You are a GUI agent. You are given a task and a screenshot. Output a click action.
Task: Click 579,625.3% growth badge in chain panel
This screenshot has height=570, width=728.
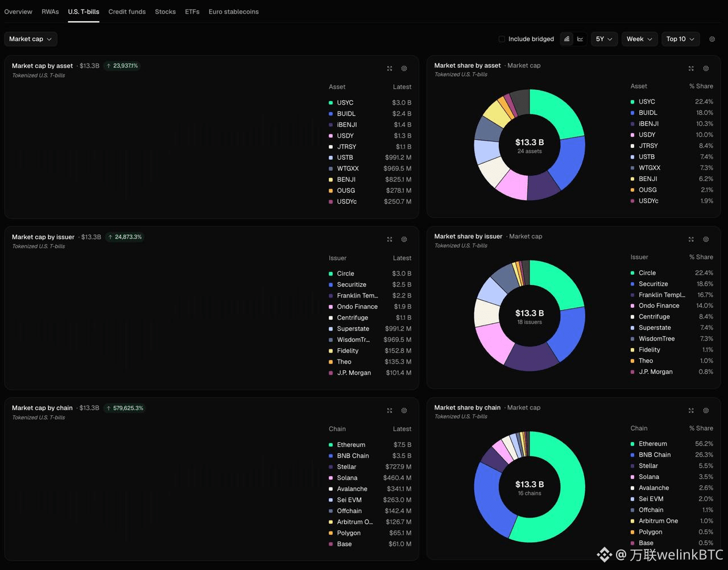coord(125,408)
